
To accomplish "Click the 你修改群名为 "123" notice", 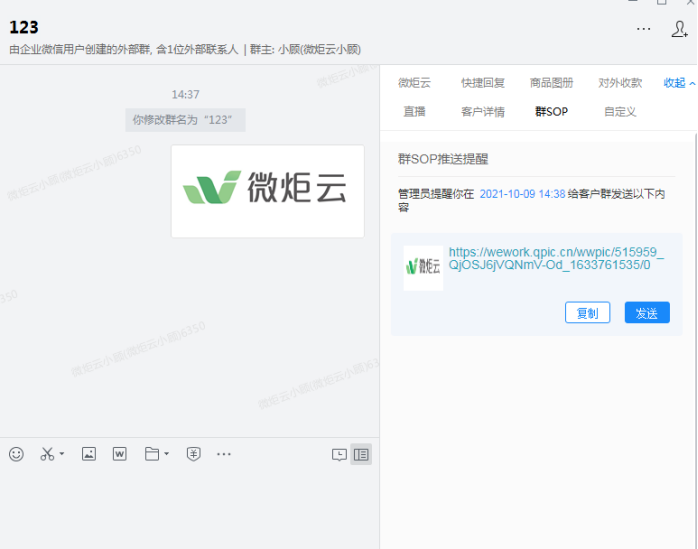I will [x=185, y=120].
